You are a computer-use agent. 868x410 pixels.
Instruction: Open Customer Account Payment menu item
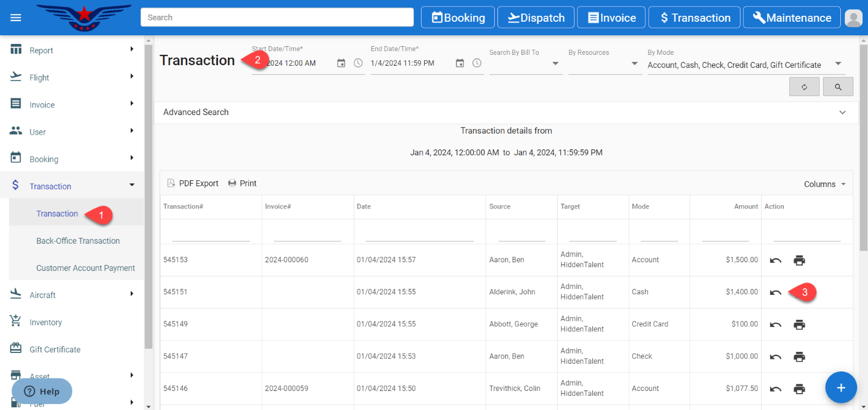[85, 268]
